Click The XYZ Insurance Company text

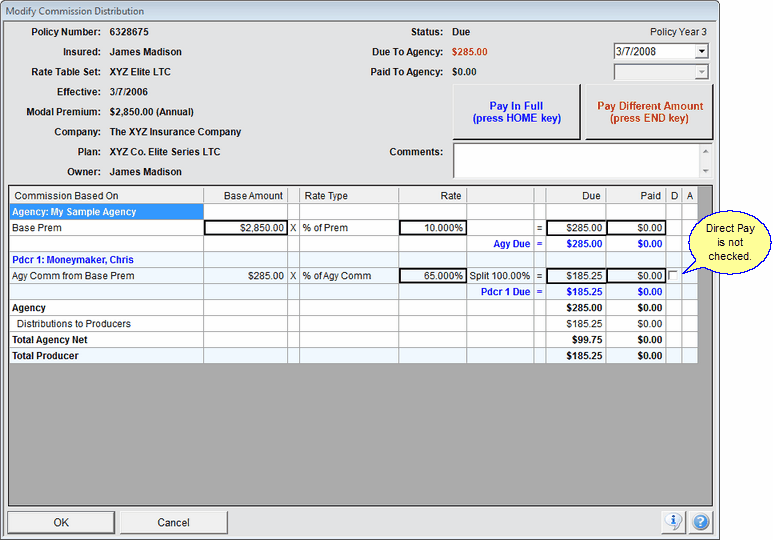click(176, 132)
